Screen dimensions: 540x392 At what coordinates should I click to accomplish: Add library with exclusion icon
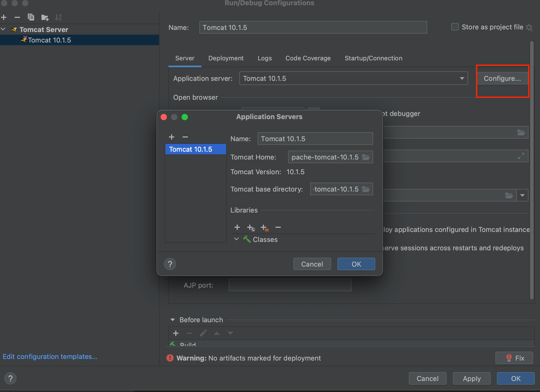265,228
